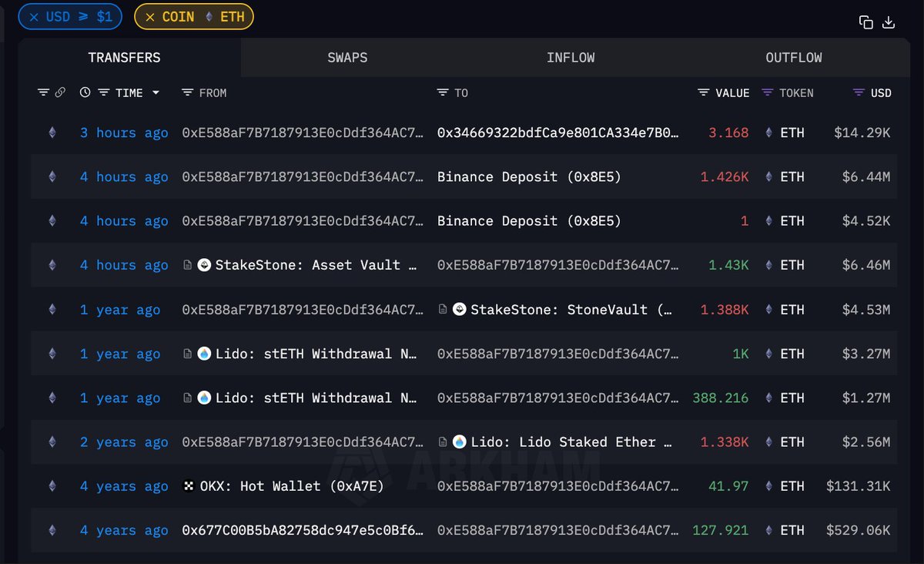Viewport: 924px width, 564px height.
Task: Click the chain-link filter icon in the header
Action: coord(60,92)
